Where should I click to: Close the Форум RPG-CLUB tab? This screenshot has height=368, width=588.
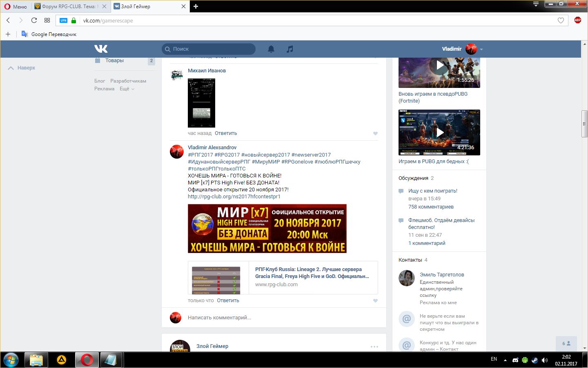[104, 7]
